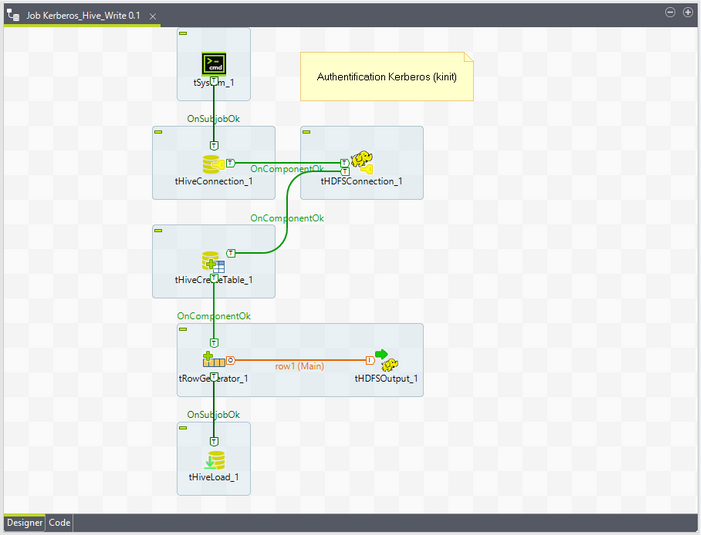Screen dimensions: 701x535
Task: Select the tHiveLoad_1 component icon
Action: coord(214,460)
